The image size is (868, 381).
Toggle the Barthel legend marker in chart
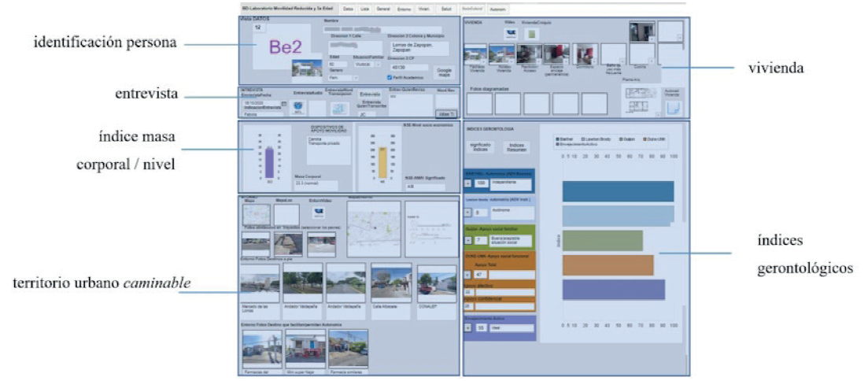pyautogui.click(x=557, y=139)
